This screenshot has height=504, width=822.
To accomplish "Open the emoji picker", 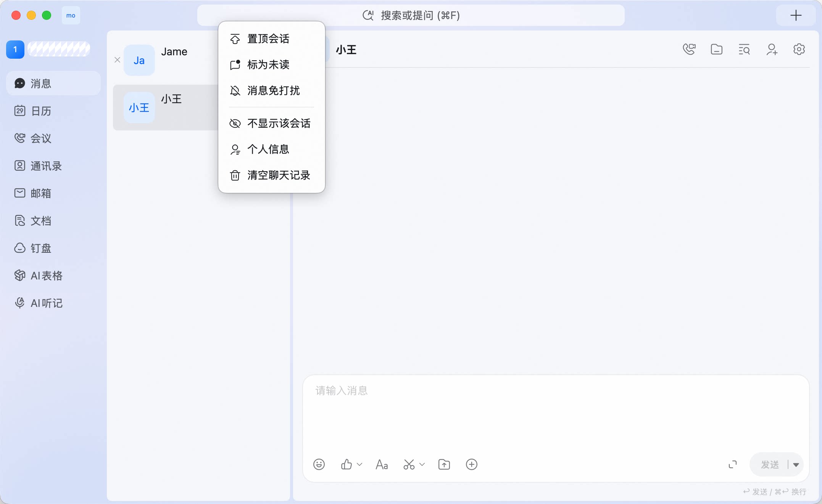I will pyautogui.click(x=319, y=464).
